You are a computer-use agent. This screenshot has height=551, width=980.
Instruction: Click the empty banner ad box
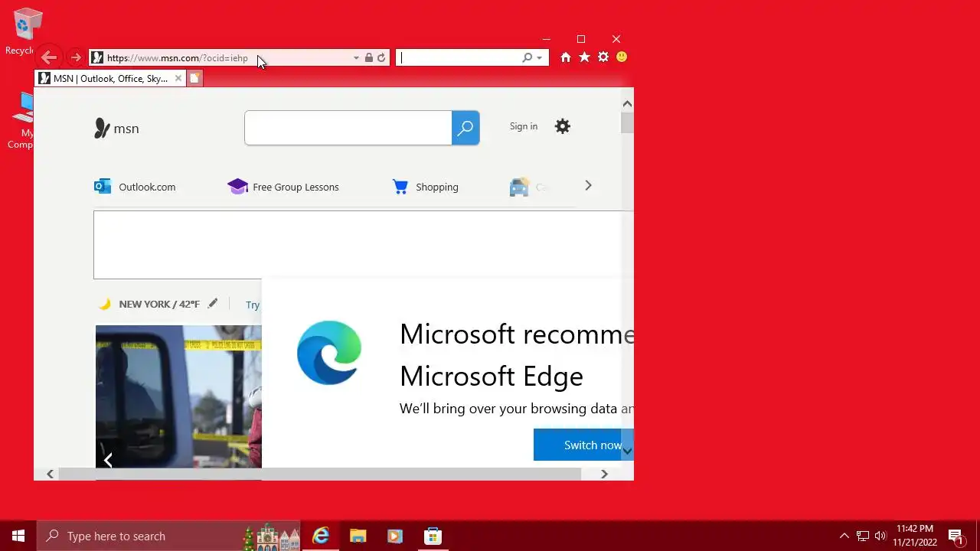(363, 245)
